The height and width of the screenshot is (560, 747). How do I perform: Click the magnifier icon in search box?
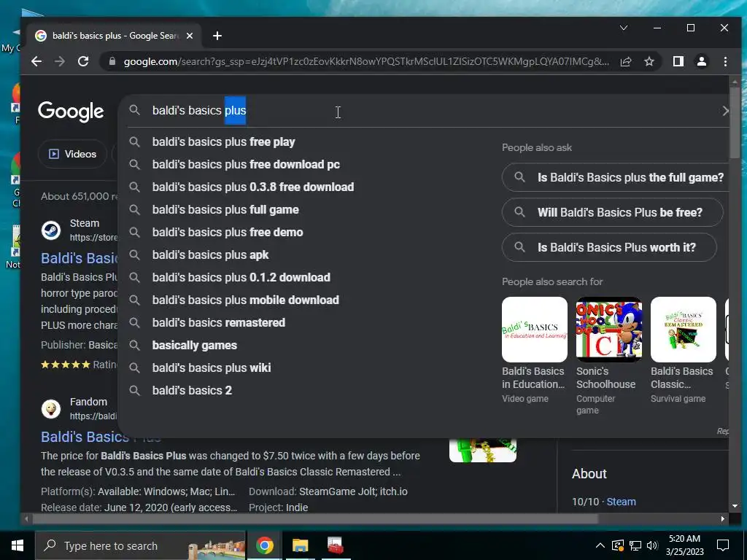135,110
